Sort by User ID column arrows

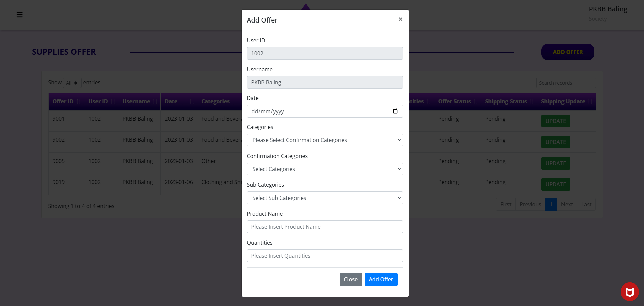point(113,101)
